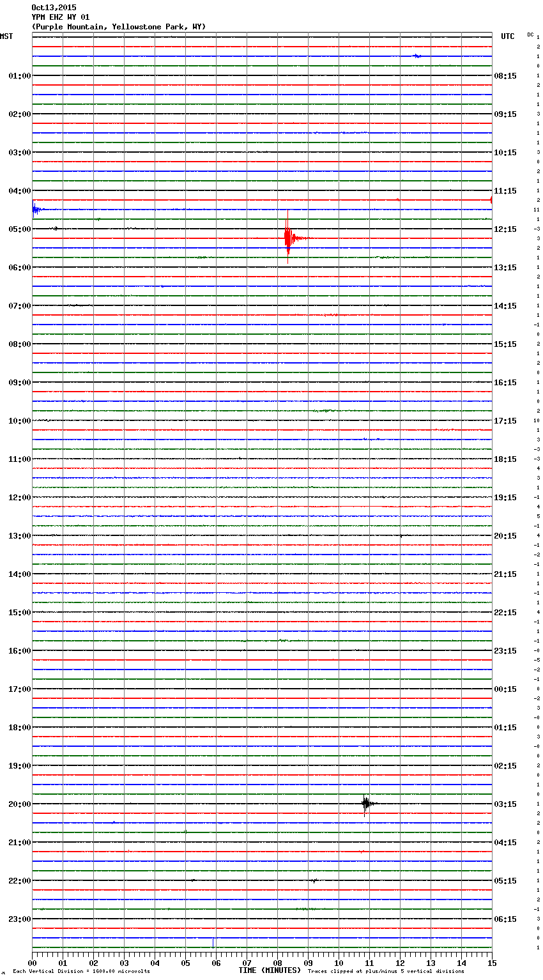The image size is (543, 980).
Task: Select the 12:00 MST time label
Action: [20, 498]
